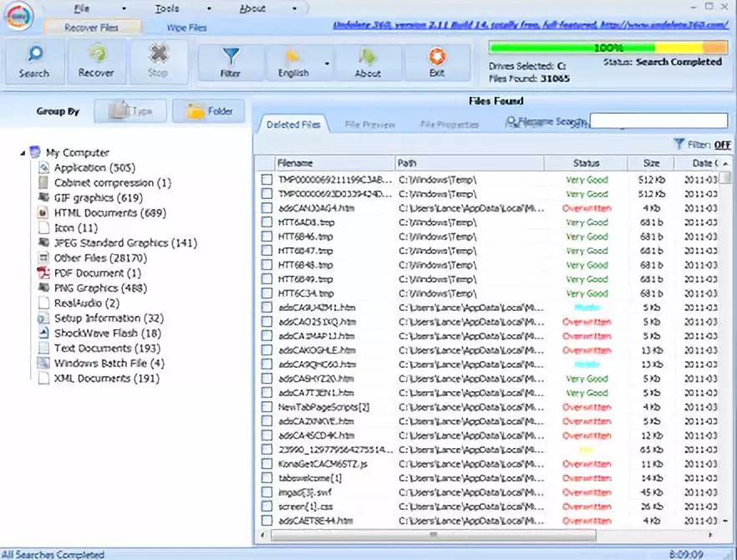The width and height of the screenshot is (737, 560).
Task: Select JPEG Standard Graphics category
Action: [x=125, y=243]
